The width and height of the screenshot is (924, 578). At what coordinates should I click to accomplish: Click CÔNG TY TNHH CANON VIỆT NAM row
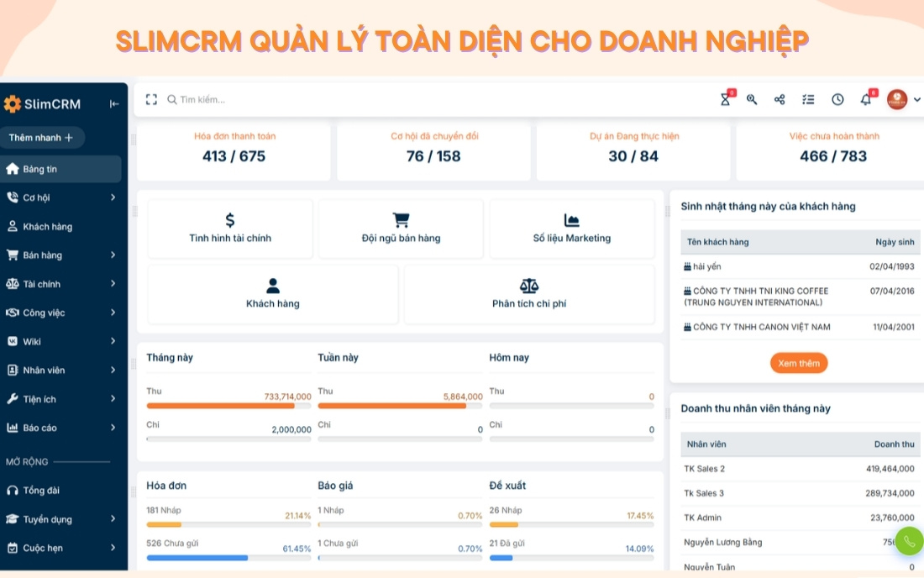801,327
